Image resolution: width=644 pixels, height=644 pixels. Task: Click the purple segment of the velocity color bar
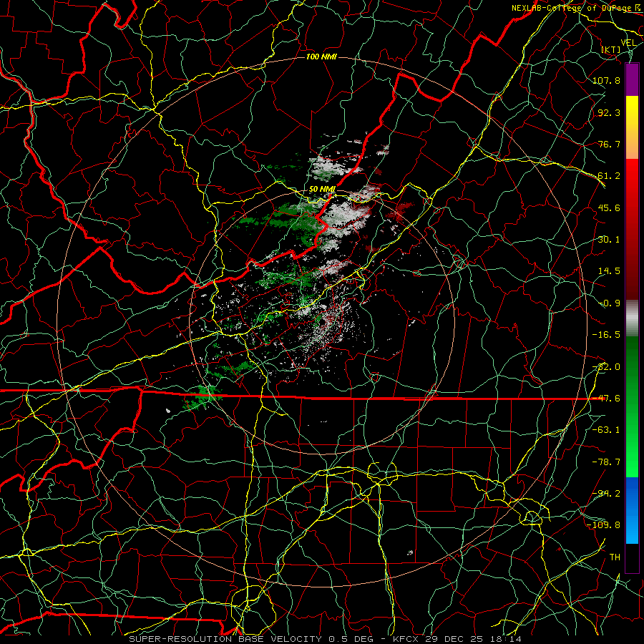pyautogui.click(x=632, y=79)
